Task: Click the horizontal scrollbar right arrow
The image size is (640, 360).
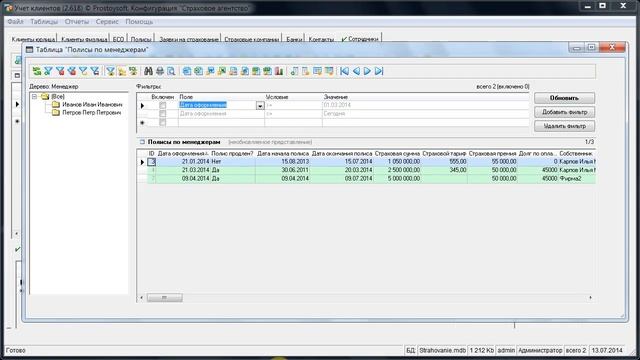Action: 590,298
